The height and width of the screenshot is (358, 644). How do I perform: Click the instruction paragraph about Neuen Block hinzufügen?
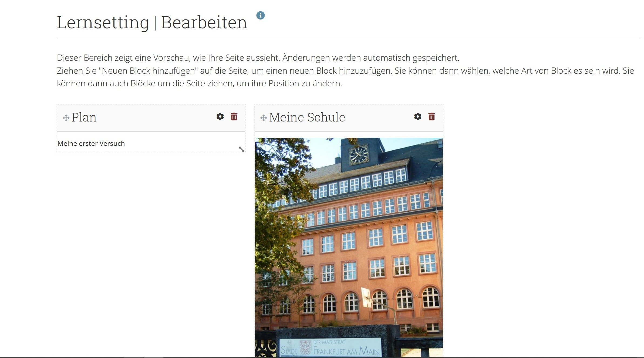tap(345, 77)
